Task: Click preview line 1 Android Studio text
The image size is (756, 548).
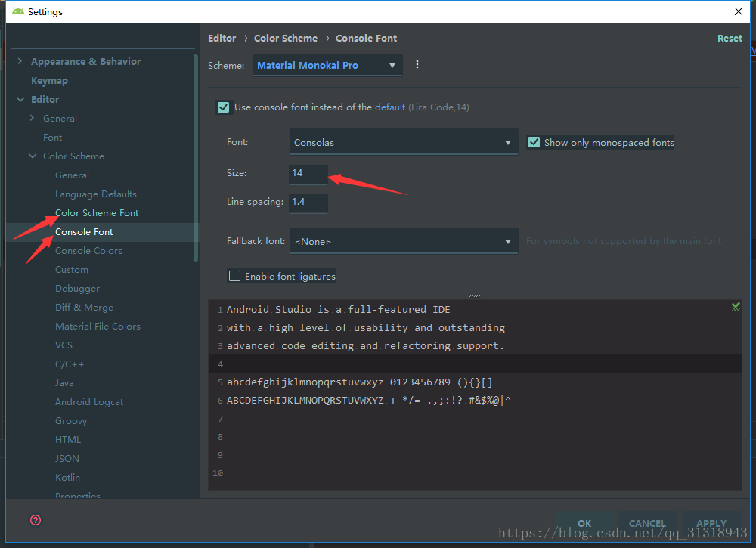Action: click(339, 310)
